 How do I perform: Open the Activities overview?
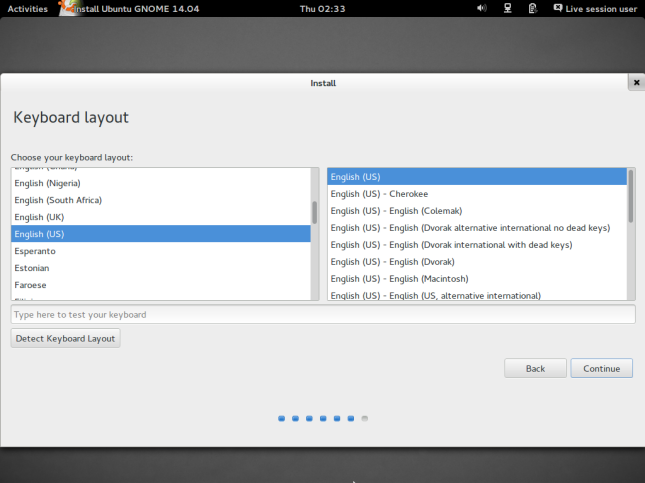point(27,8)
